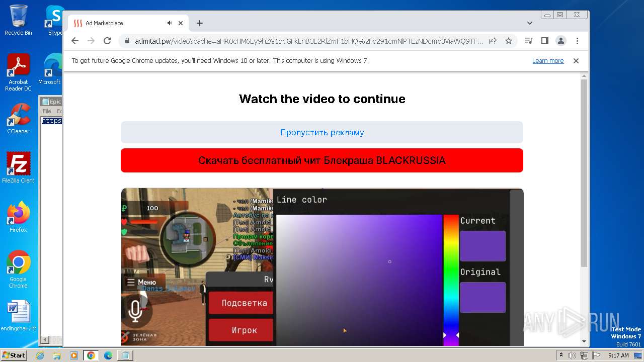Image resolution: width=644 pixels, height=362 pixels.
Task: Click the Original color swatch
Action: (482, 297)
